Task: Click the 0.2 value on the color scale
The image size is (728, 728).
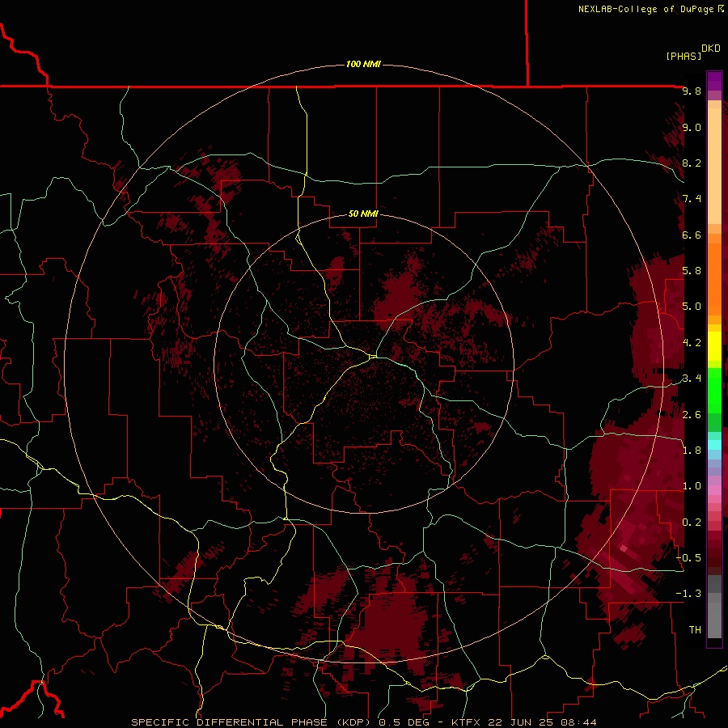Action: tap(692, 523)
